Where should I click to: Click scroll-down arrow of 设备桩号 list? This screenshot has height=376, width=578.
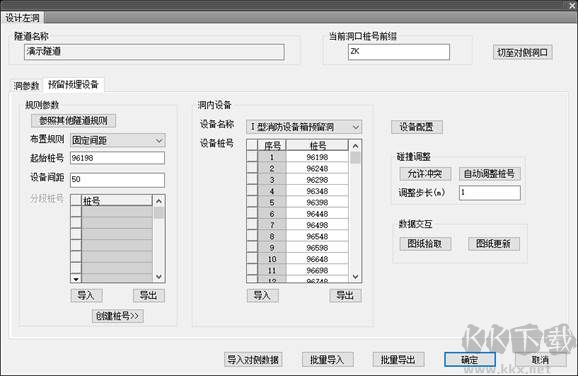(x=355, y=276)
